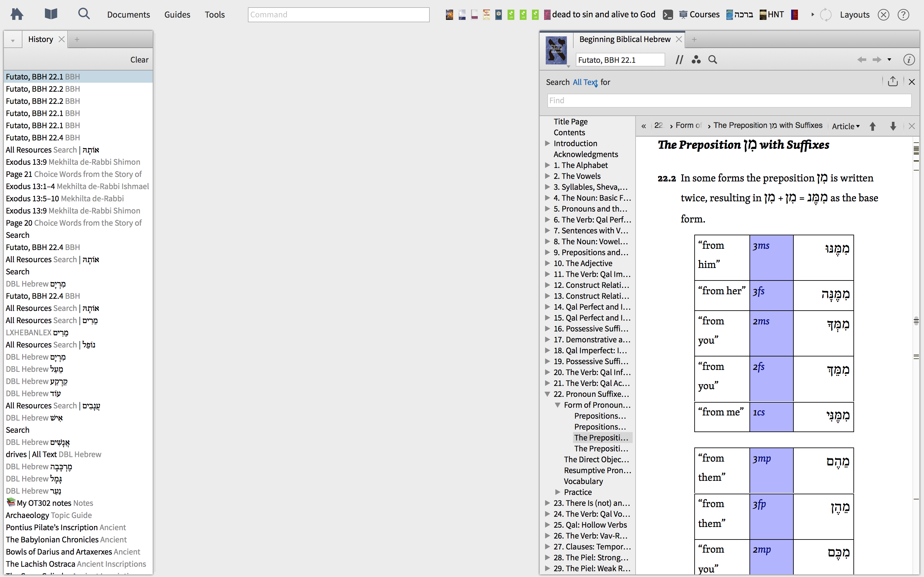Expand chapter 23 There Is (not) tree item

pyautogui.click(x=547, y=503)
